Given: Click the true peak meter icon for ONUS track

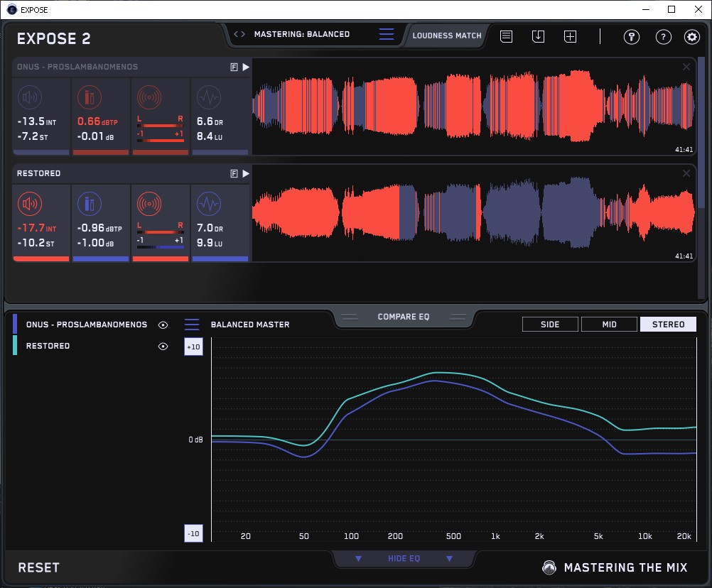Looking at the screenshot, I should click(90, 97).
